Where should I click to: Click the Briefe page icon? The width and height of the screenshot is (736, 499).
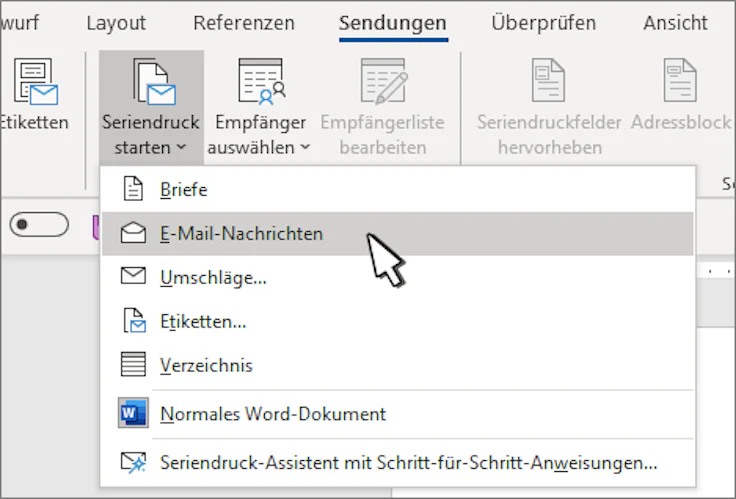(x=133, y=189)
